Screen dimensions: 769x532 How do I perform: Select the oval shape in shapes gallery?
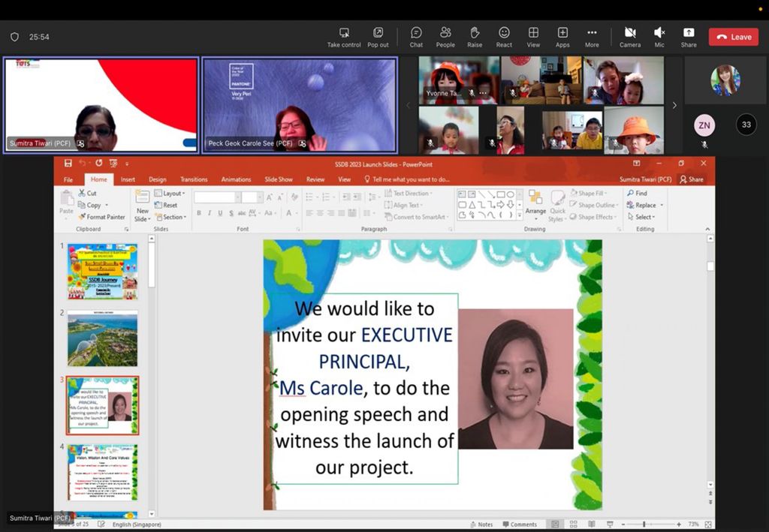click(510, 194)
